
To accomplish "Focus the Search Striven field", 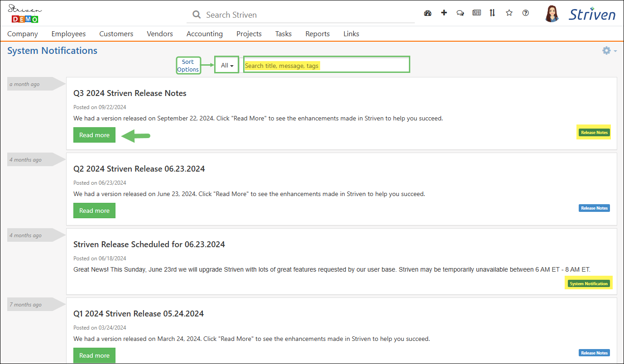I will point(301,14).
